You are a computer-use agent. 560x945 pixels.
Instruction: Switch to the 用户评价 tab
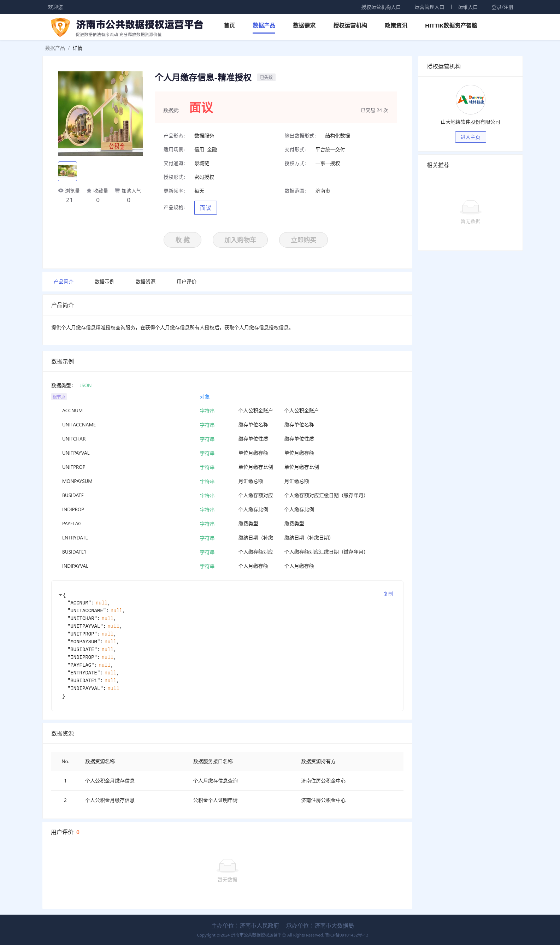click(187, 282)
